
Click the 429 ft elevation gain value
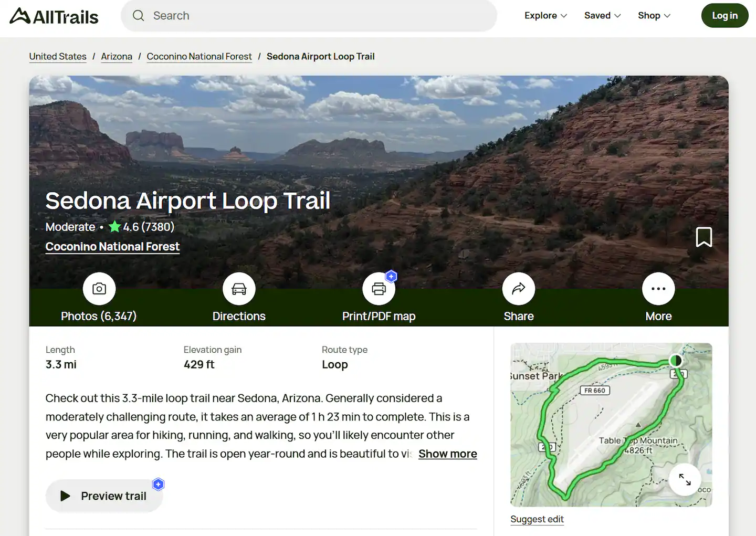(199, 364)
